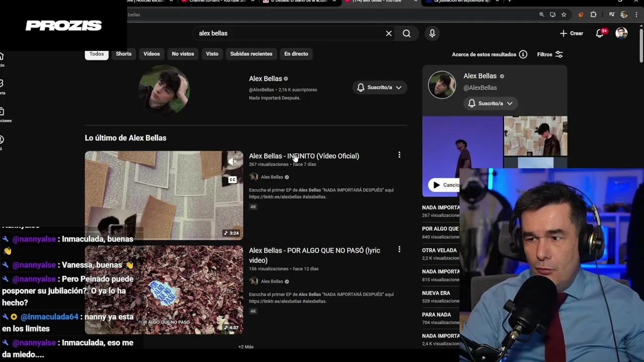Open the top-right side panel thumbnail image
The height and width of the screenshot is (362, 644).
click(535, 136)
